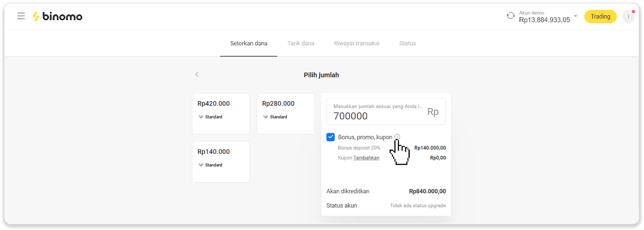Uncheck the Bonus, promo, kupon checkbox
The image size is (644, 230).
pyautogui.click(x=330, y=137)
